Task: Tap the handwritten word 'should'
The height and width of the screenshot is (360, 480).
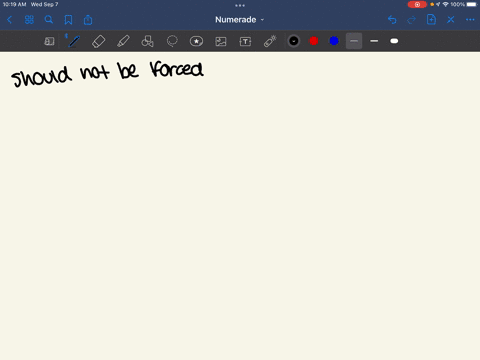Action: click(42, 77)
